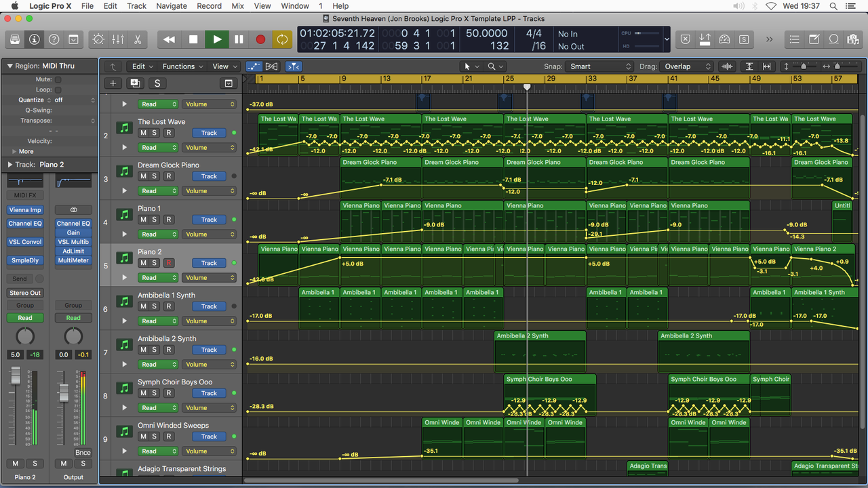Toggle the Catch Playhead button
The width and height of the screenshot is (868, 488).
point(294,66)
